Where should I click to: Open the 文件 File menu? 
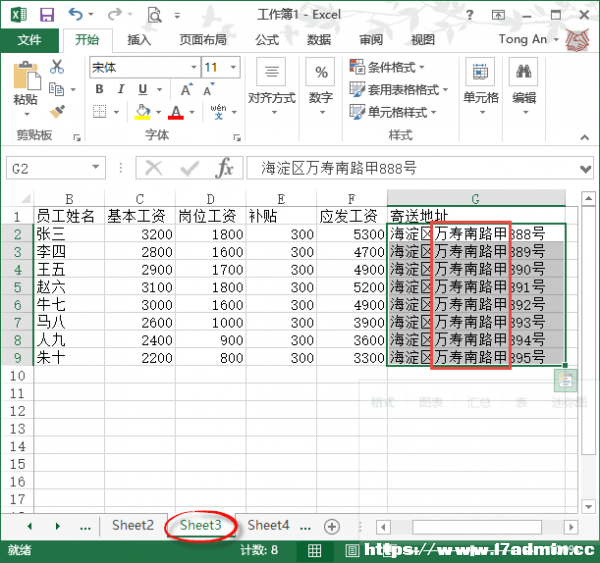pyautogui.click(x=29, y=39)
